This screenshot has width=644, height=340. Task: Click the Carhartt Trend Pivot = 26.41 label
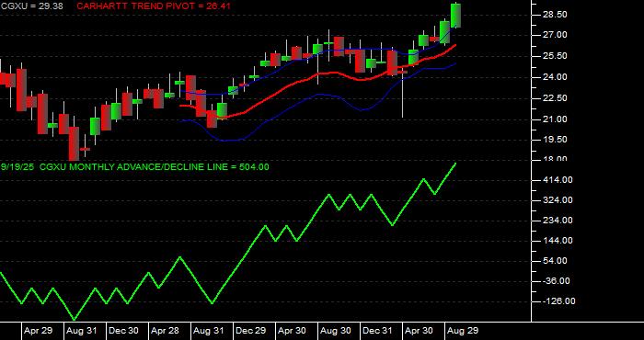click(x=154, y=6)
